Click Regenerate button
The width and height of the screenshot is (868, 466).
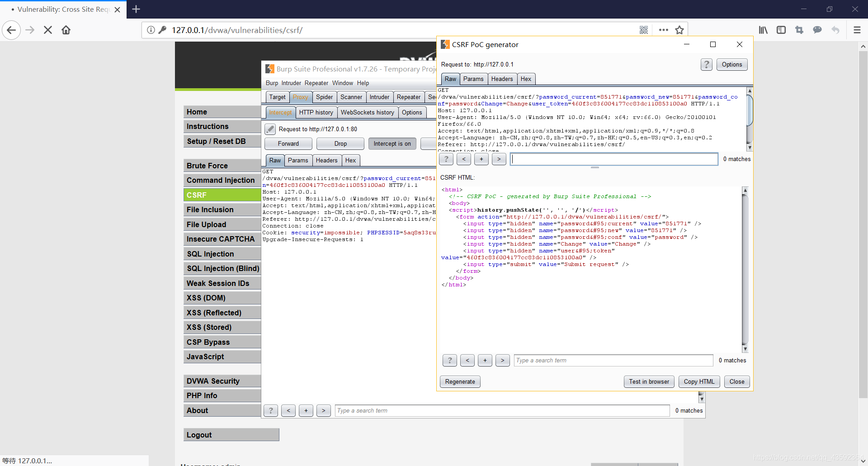pyautogui.click(x=460, y=382)
